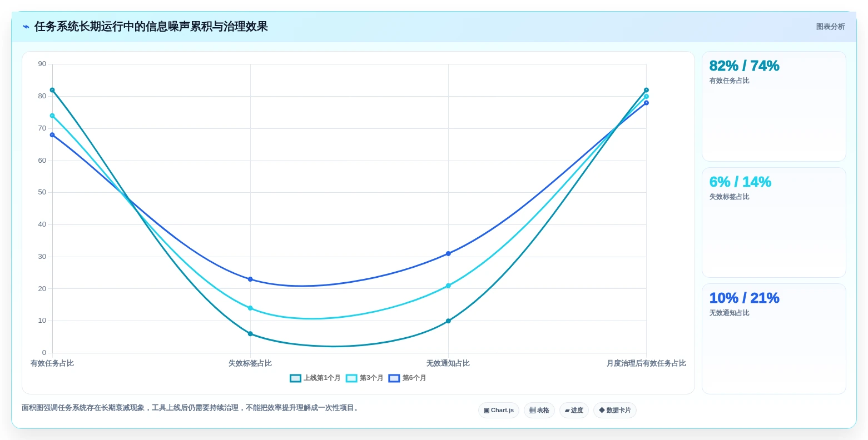Open the 10% / 21% 无效通知占比 card
The image size is (868, 440).
[774, 339]
